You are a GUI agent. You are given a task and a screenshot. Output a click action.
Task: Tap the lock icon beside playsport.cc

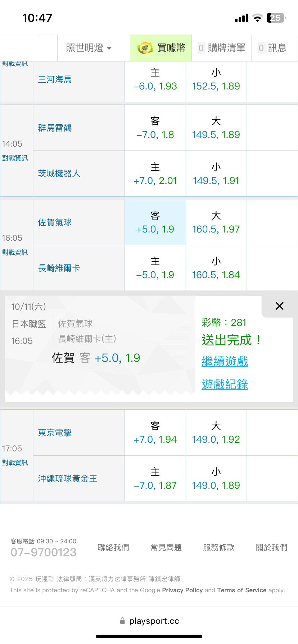122,621
